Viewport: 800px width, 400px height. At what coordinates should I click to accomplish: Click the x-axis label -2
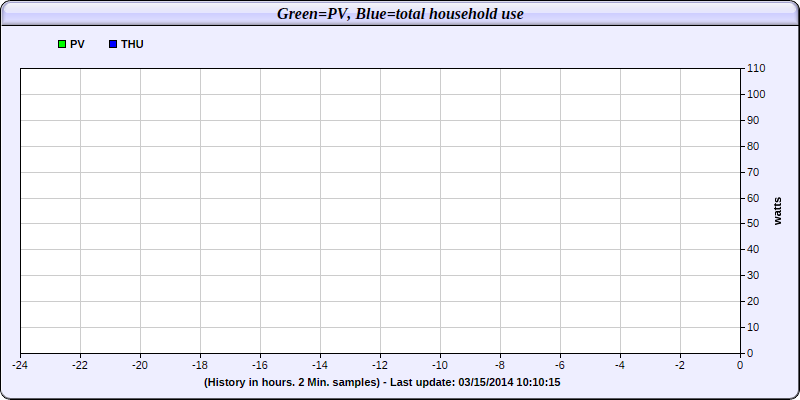680,365
